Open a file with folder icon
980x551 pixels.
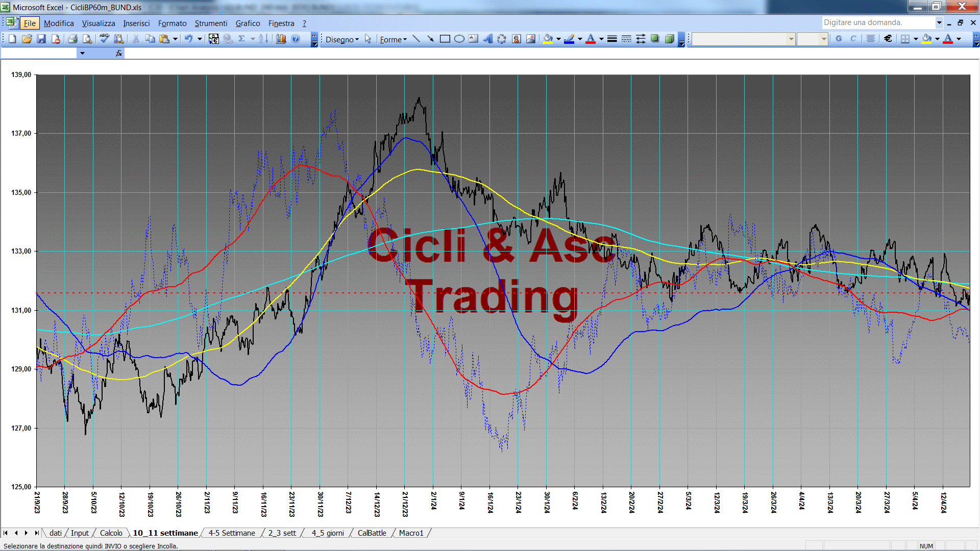click(x=27, y=39)
